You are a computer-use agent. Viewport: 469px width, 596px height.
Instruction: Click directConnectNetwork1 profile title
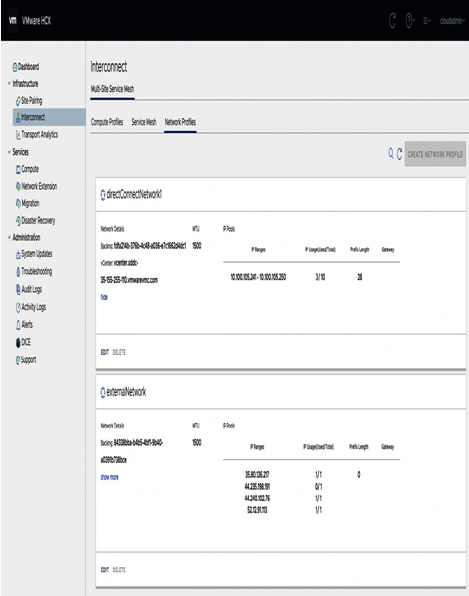pyautogui.click(x=134, y=194)
